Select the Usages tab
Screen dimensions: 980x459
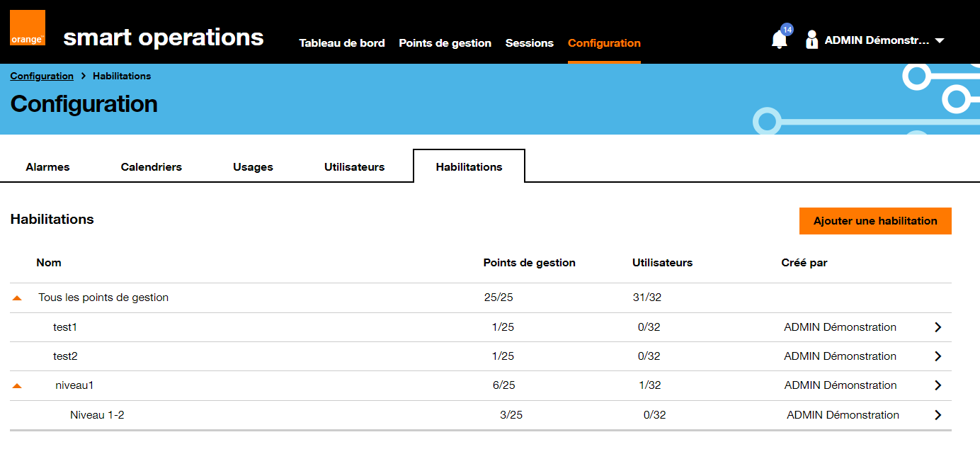point(253,167)
